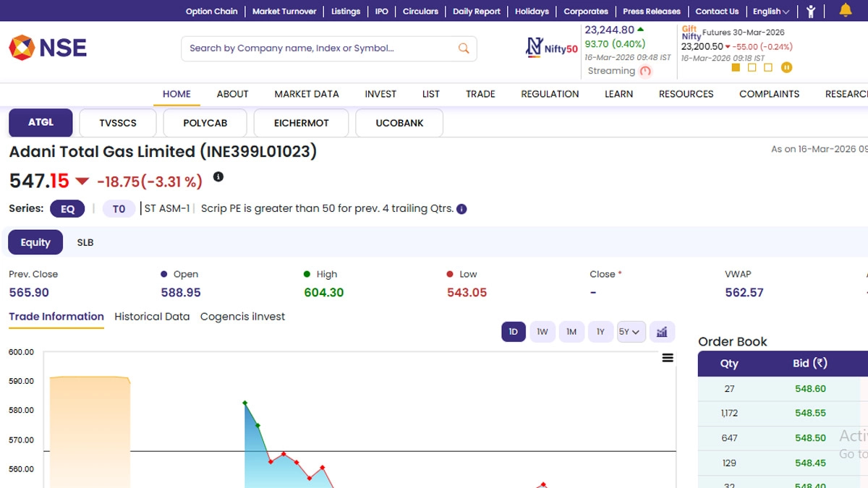The width and height of the screenshot is (868, 488).
Task: Click info icon after Scrip PE note
Action: [x=461, y=209]
